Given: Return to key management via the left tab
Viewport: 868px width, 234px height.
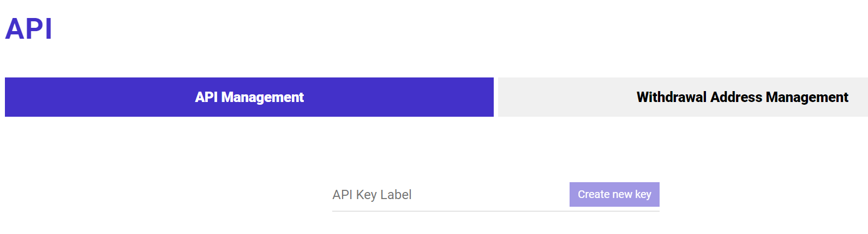Looking at the screenshot, I should pyautogui.click(x=249, y=97).
